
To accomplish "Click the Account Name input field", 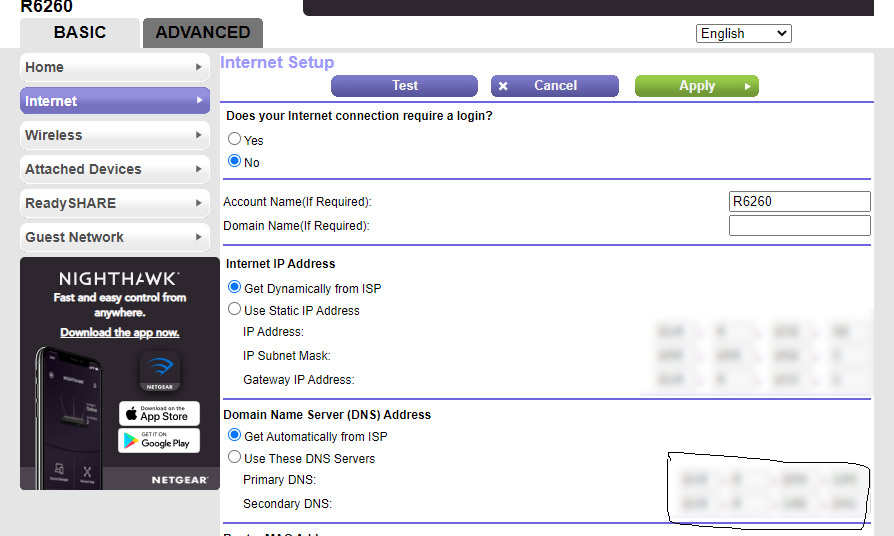I will click(799, 201).
